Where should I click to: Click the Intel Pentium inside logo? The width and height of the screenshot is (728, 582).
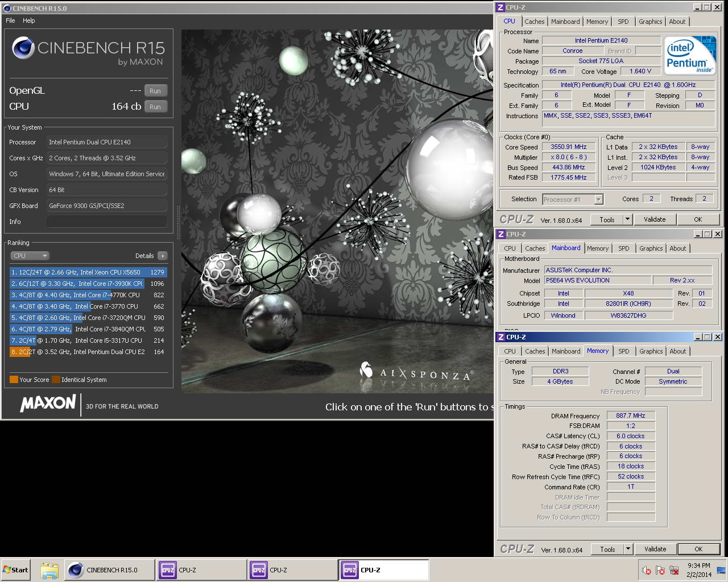coord(690,56)
